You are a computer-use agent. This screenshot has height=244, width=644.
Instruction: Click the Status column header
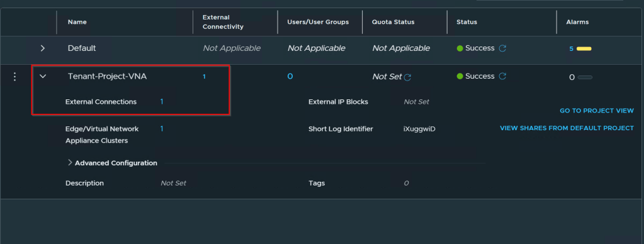click(x=466, y=22)
